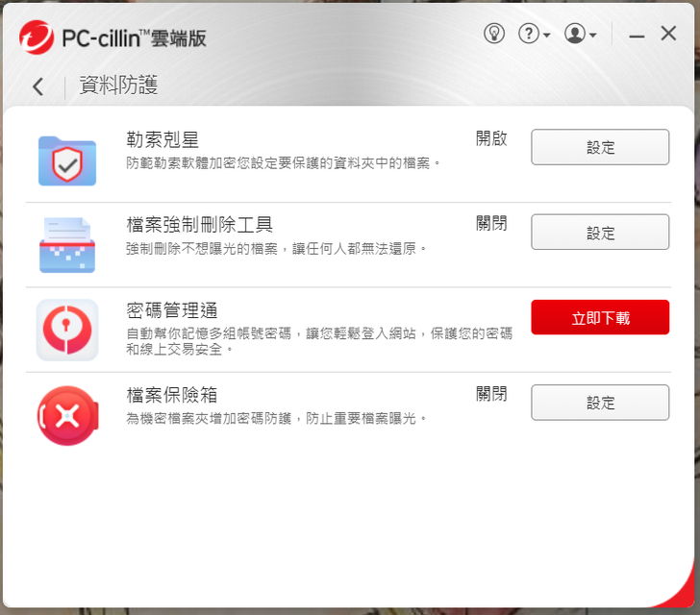Click the 關閉 status of 檔案強制刪除工具
The height and width of the screenshot is (615, 700).
[491, 223]
